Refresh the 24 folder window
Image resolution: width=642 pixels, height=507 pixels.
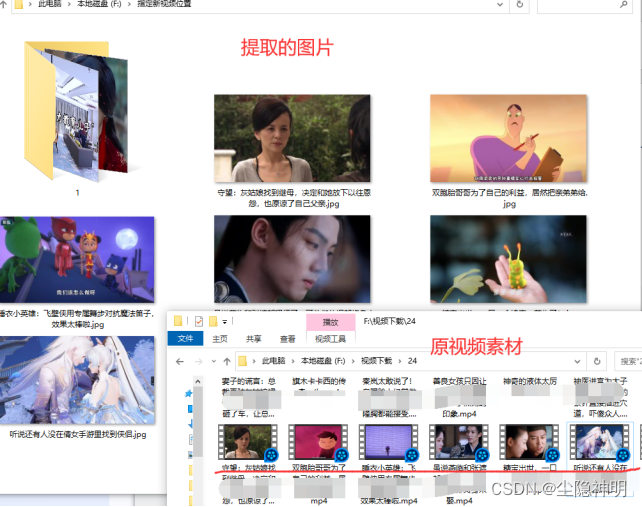pyautogui.click(x=597, y=361)
